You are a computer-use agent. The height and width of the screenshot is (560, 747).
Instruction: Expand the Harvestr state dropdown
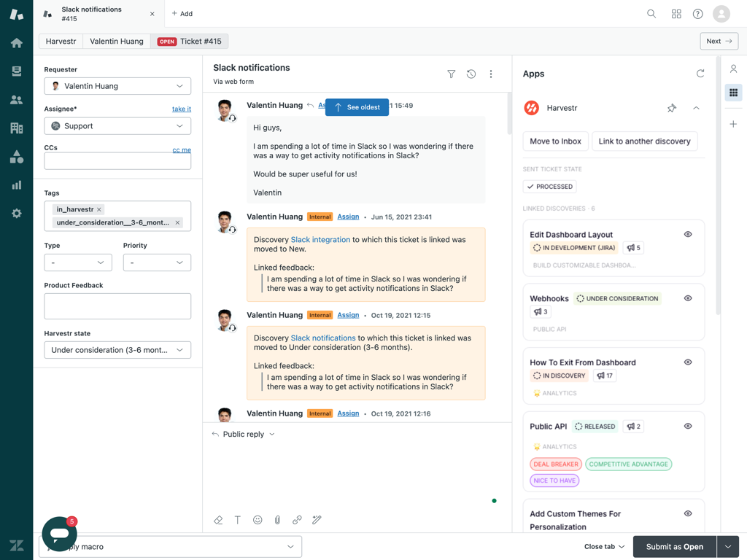(117, 350)
